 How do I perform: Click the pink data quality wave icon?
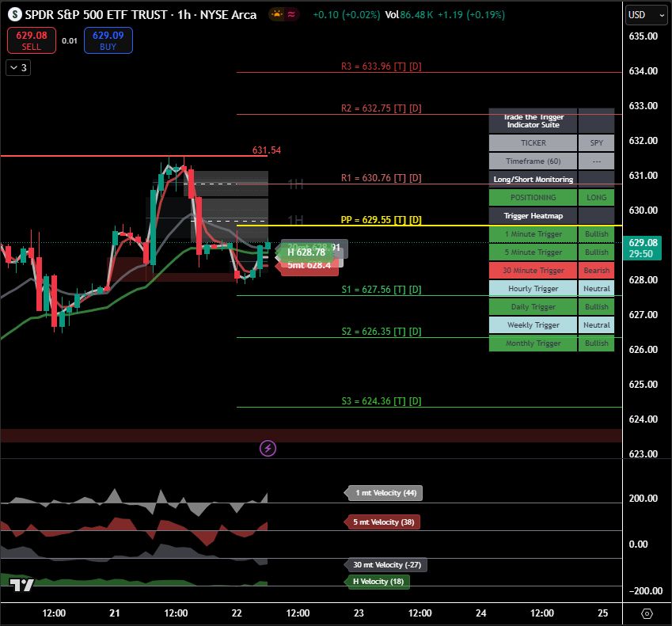291,14
